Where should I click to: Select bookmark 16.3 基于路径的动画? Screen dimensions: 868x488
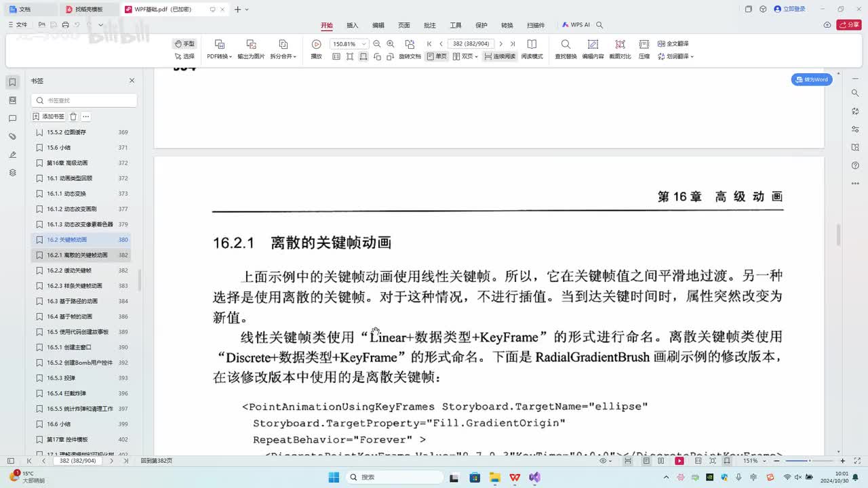81,301
